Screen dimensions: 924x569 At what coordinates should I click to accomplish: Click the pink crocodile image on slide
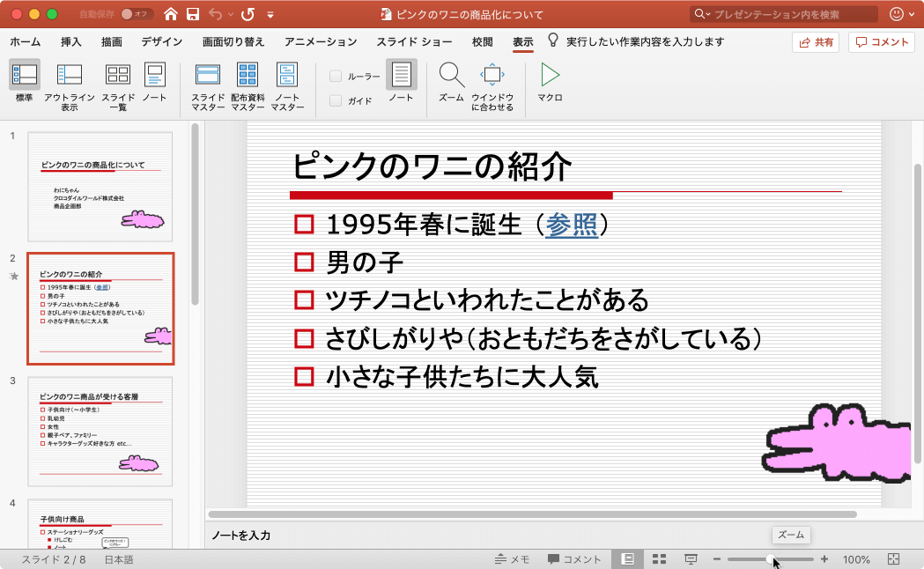(x=837, y=443)
